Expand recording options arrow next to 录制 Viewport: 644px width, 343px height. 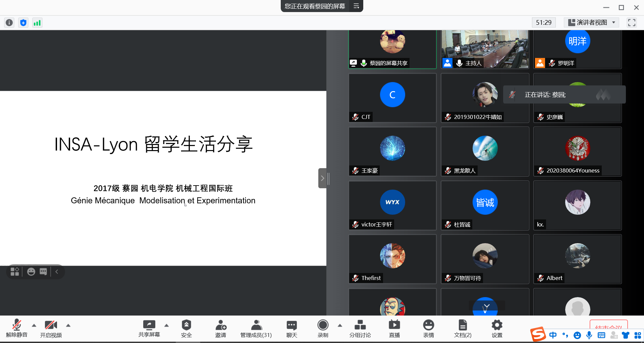[x=340, y=325]
